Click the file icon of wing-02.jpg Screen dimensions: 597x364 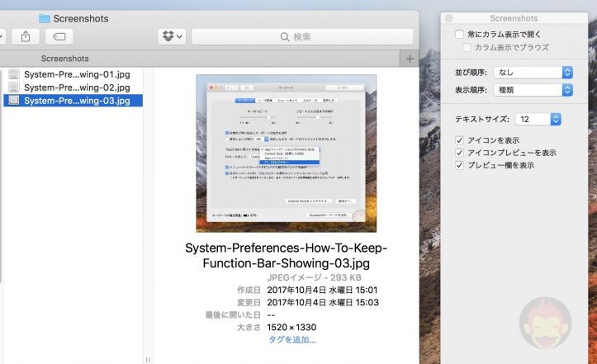click(14, 87)
